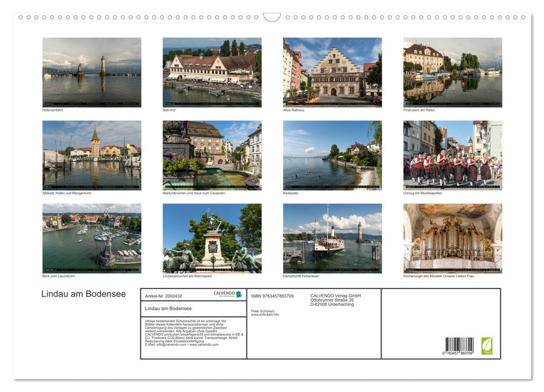The width and height of the screenshot is (544, 392).
Task: Click the info@calvendo.com email address
Action: pyautogui.click(x=168, y=346)
